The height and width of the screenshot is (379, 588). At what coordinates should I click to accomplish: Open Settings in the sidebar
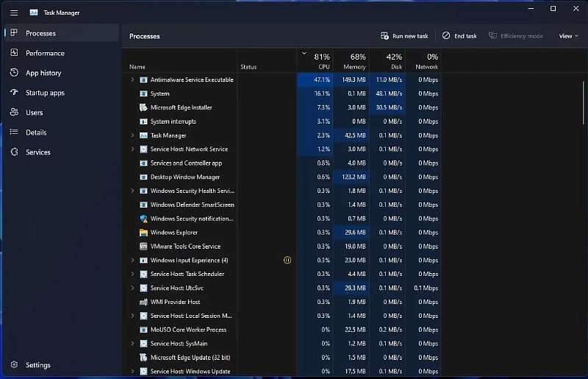point(62,365)
